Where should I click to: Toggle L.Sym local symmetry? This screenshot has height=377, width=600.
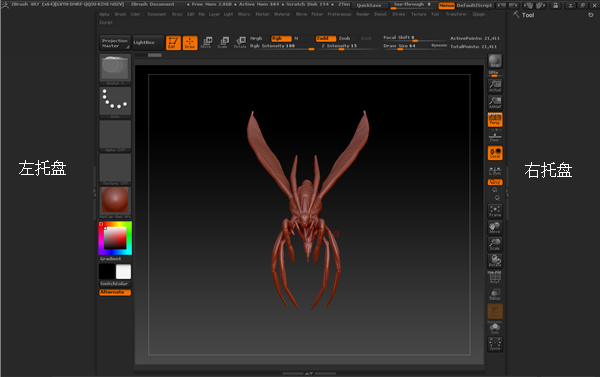[495, 171]
